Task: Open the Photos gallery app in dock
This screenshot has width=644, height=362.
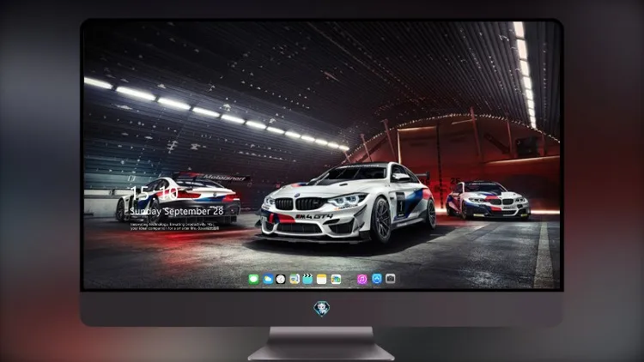Action: click(336, 279)
